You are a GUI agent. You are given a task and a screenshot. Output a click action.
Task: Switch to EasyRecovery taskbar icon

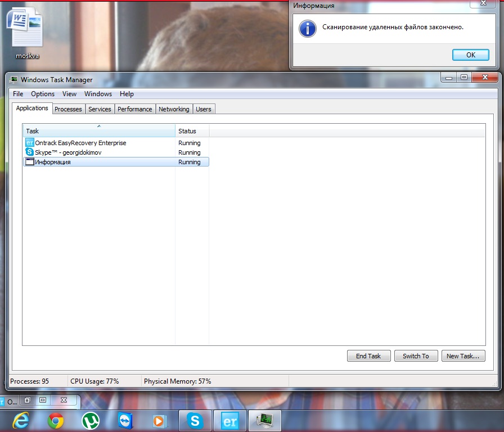click(230, 420)
